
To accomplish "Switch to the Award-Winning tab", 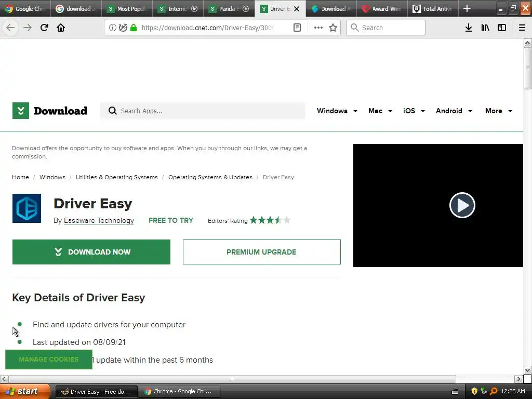I will tap(382, 9).
